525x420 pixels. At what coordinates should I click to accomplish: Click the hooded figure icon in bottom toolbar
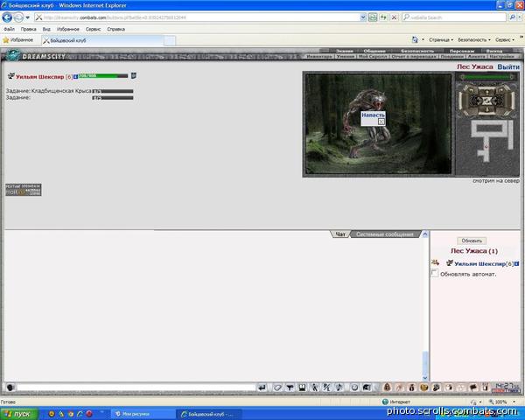387,388
